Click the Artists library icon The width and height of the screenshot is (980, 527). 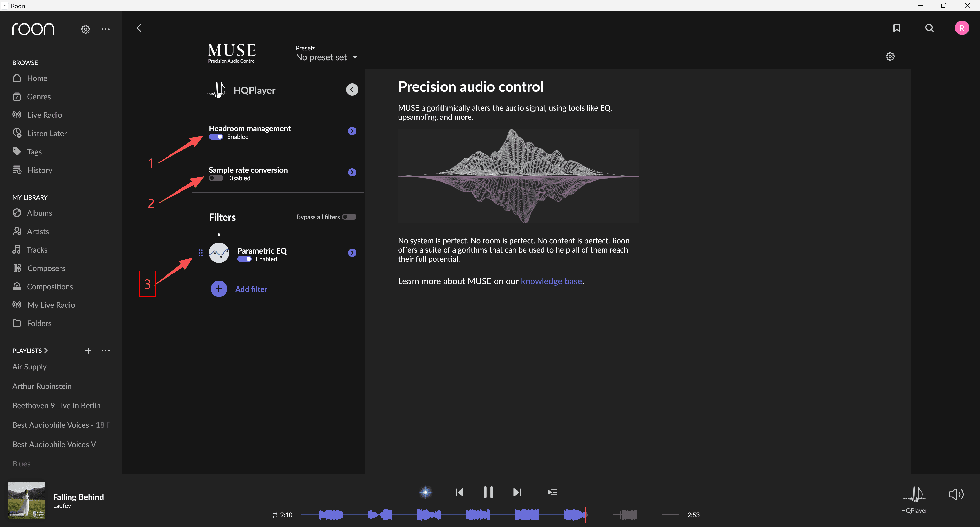(17, 231)
